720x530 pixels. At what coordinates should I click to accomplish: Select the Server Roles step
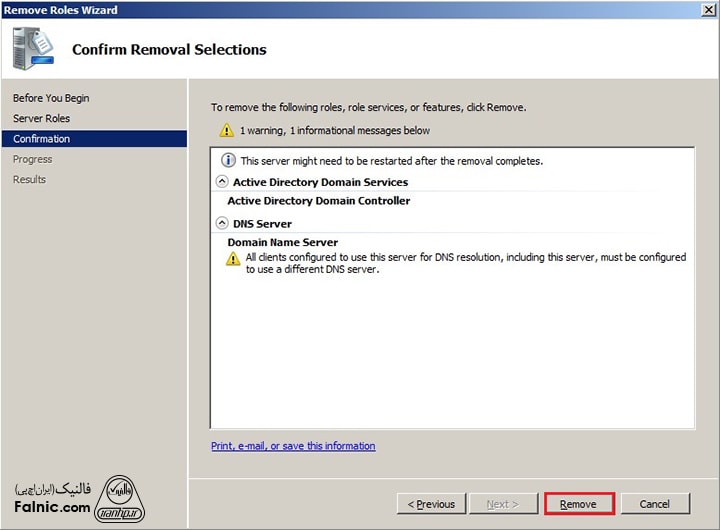point(41,118)
